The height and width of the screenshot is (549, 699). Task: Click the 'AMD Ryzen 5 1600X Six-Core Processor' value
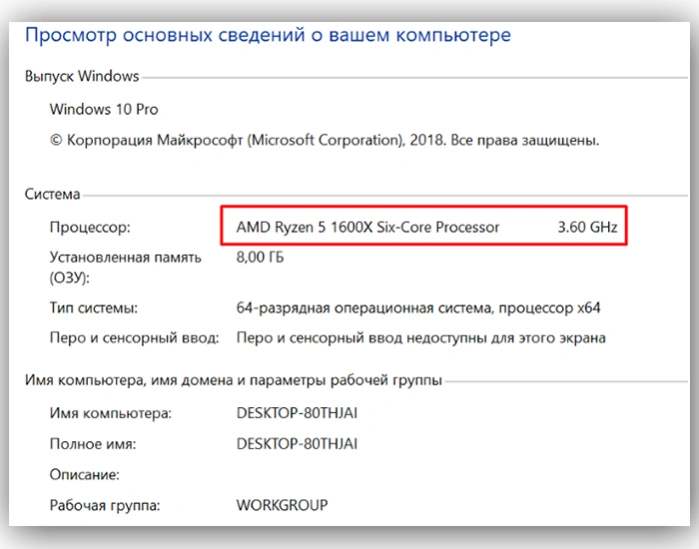(368, 227)
